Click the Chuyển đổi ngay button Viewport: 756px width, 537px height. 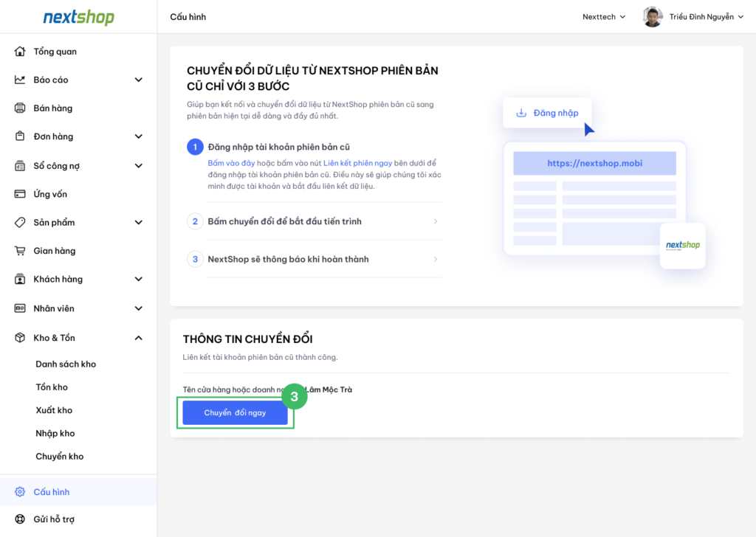click(235, 413)
